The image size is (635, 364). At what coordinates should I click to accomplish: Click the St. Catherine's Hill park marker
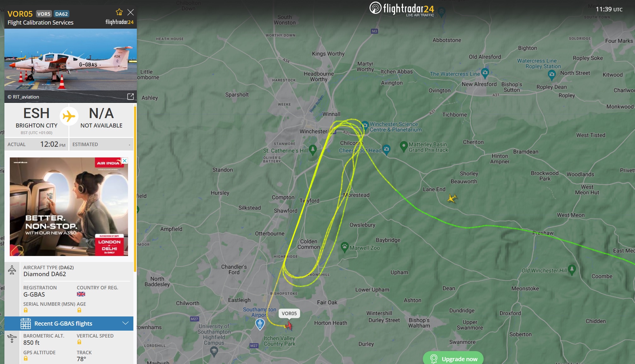313,150
